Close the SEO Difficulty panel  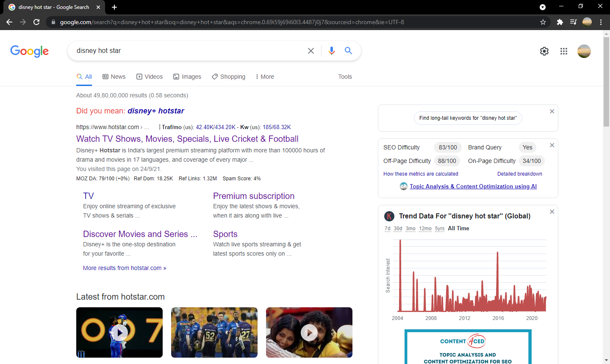coord(552,145)
